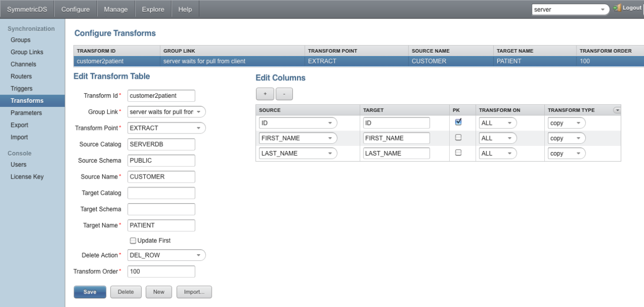Open the copy transform type dropdown for LAST_NAME
644x307 pixels.
pyautogui.click(x=578, y=153)
